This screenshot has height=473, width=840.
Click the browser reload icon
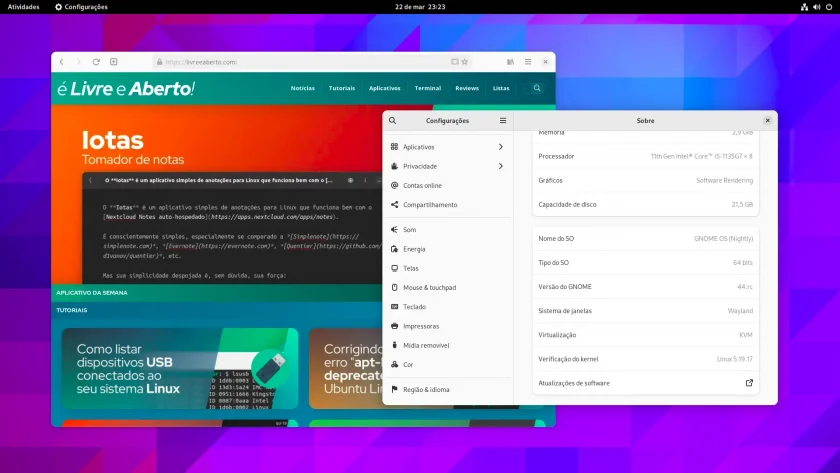(x=96, y=62)
